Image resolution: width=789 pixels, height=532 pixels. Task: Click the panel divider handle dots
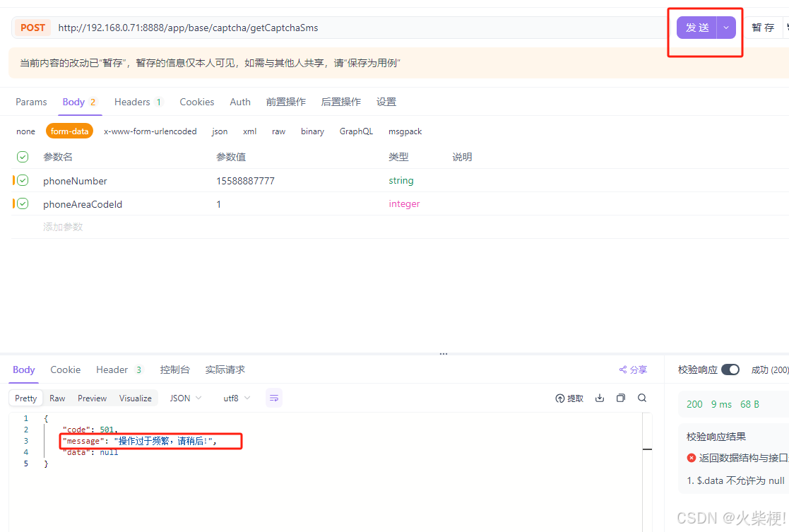tap(444, 354)
